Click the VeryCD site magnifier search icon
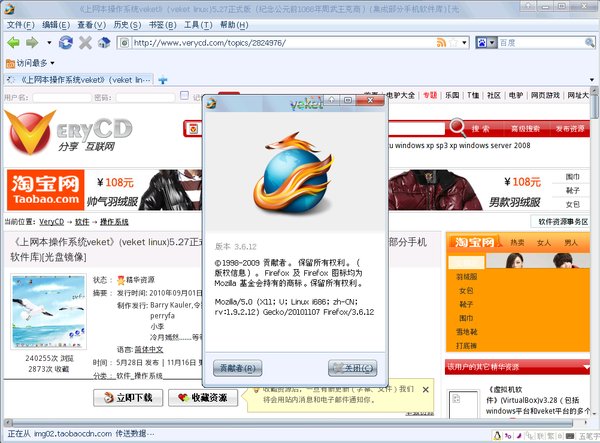This screenshot has height=443, width=600. 457,127
